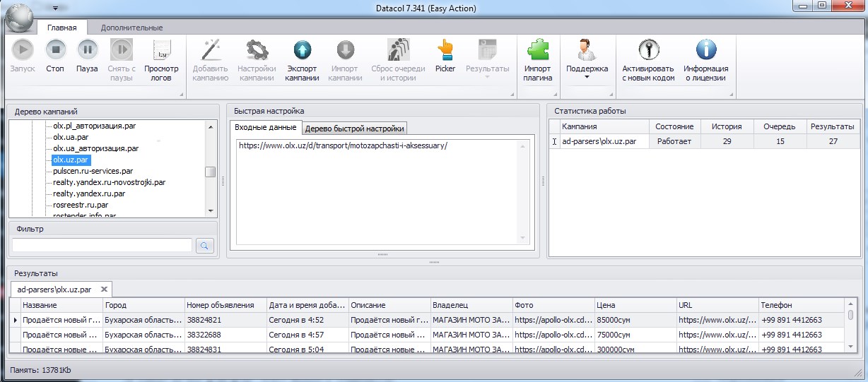Switch to Дерево быстрой настройки tab
The image size is (868, 382).
[355, 129]
